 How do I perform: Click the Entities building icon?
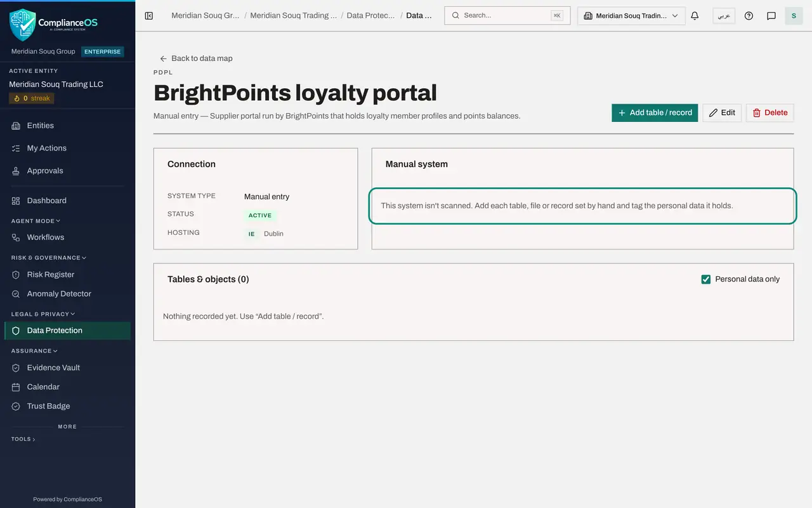(16, 126)
